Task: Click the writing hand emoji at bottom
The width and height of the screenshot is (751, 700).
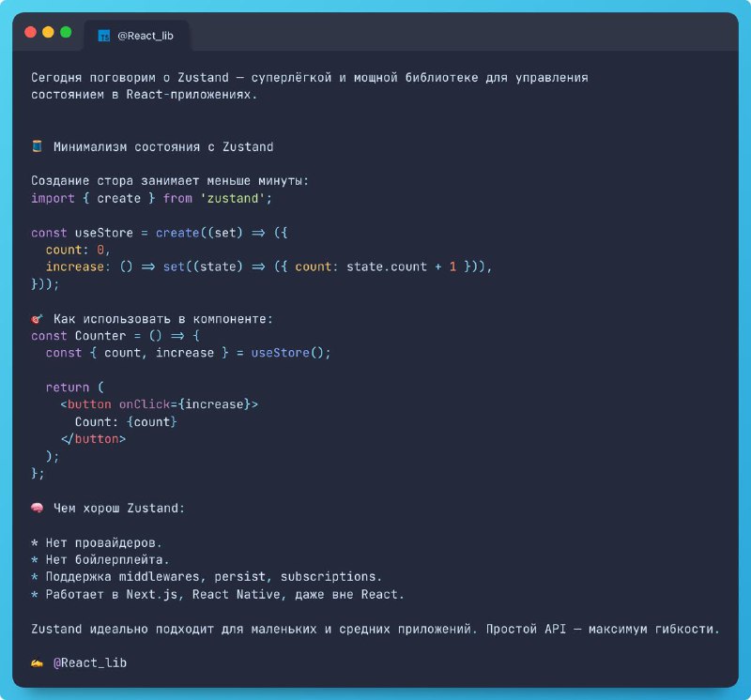Action: point(37,662)
